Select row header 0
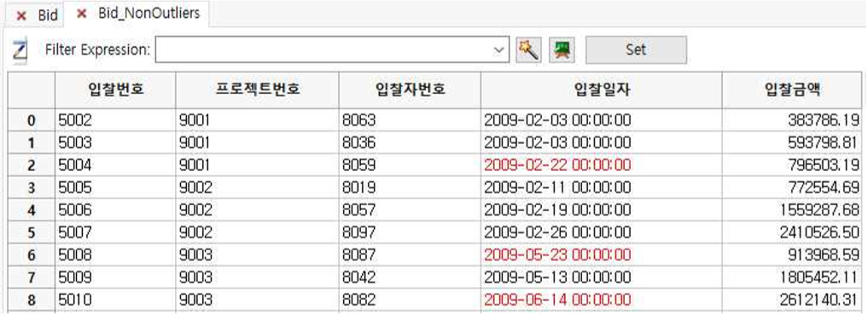Viewport: 868px width, 317px height. (x=32, y=120)
